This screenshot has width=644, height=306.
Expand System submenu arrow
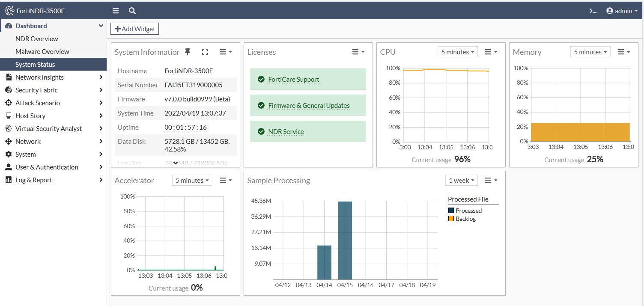(x=101, y=154)
